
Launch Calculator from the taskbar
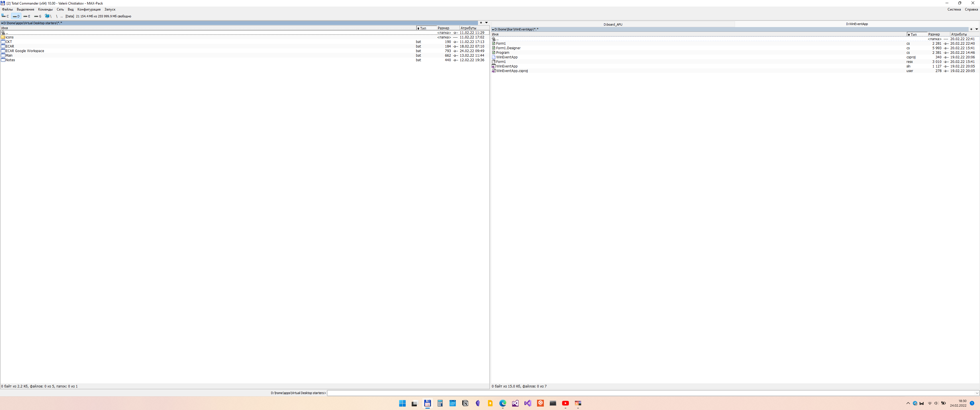[x=440, y=403]
